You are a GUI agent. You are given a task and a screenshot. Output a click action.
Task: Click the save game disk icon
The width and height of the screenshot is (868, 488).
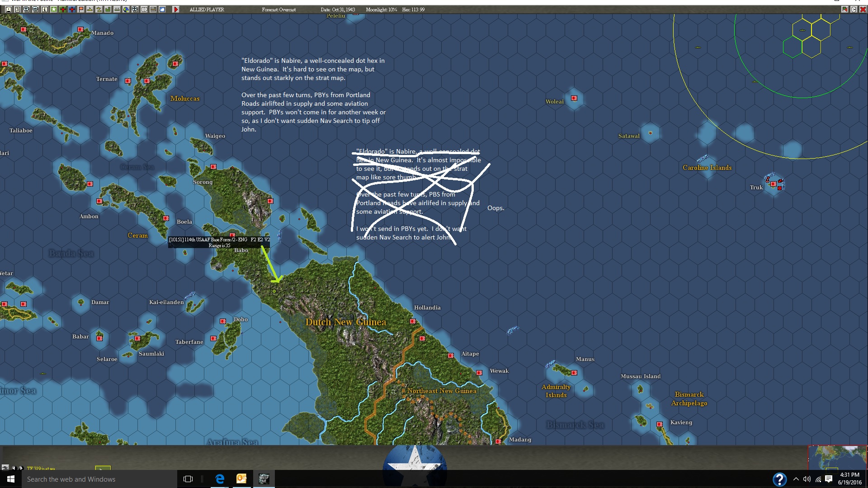pyautogui.click(x=9, y=9)
